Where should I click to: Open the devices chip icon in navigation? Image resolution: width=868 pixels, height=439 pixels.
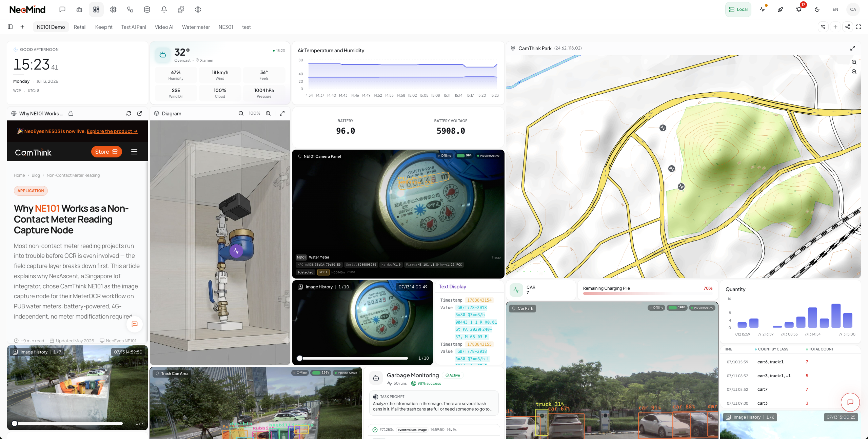(113, 9)
